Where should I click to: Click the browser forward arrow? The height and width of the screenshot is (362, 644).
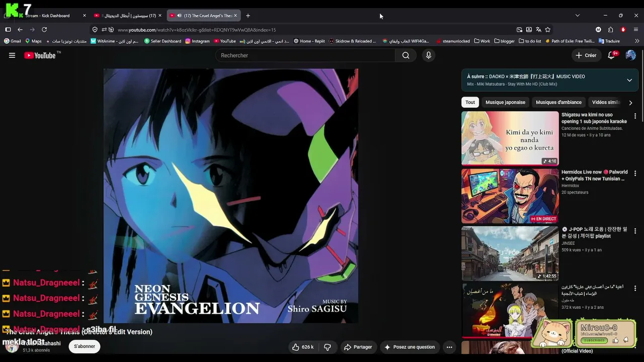point(32,30)
